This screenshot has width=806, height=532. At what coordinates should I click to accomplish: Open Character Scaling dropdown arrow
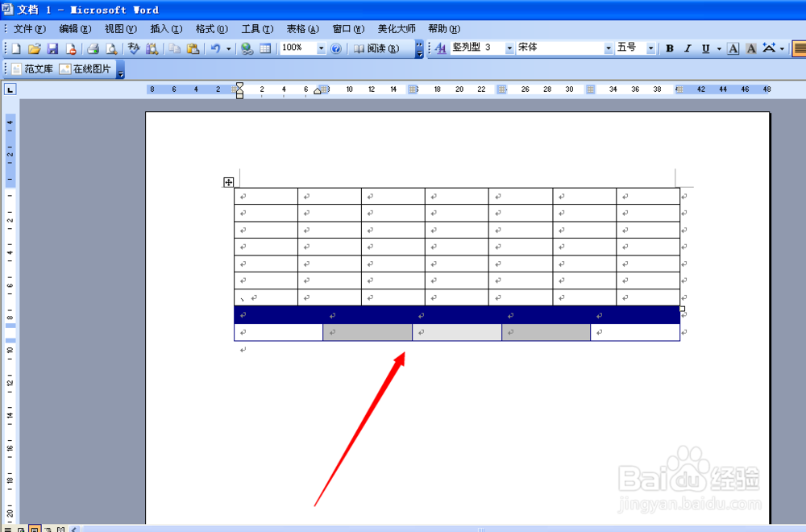pyautogui.click(x=782, y=49)
